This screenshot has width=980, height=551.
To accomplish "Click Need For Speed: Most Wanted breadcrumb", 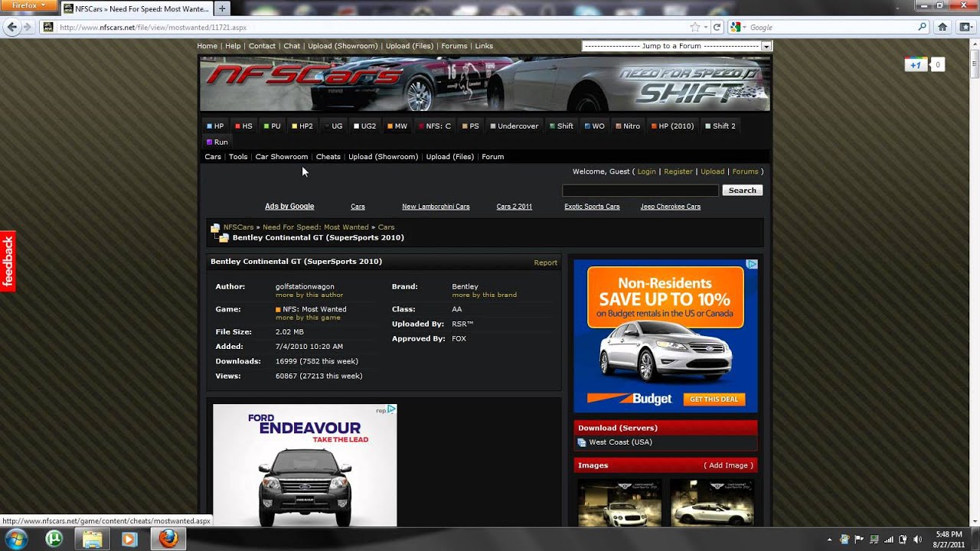I will coord(315,227).
